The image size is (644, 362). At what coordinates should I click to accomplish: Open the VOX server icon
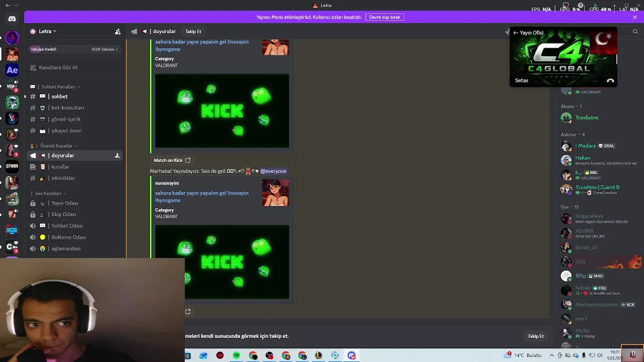pyautogui.click(x=12, y=86)
